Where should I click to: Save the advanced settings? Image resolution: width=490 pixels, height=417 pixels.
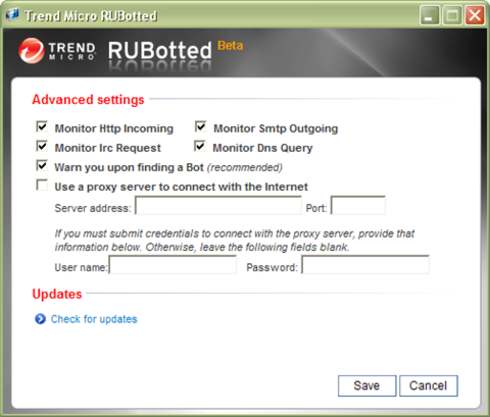(x=367, y=386)
